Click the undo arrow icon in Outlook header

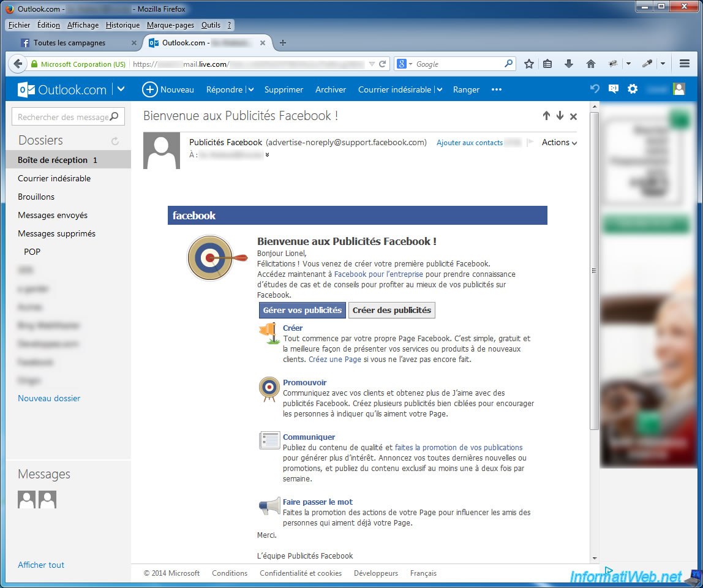(595, 89)
